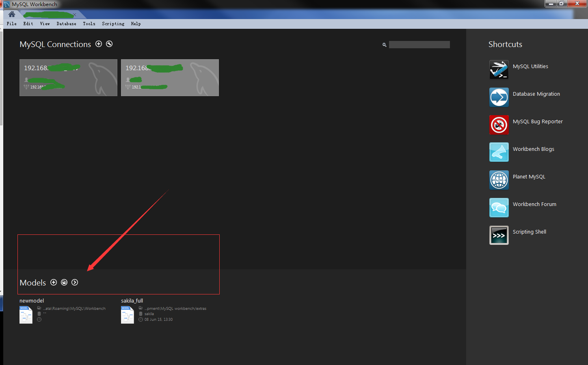Click the Workbench Blogs link text
This screenshot has width=588, height=365.
(x=534, y=149)
